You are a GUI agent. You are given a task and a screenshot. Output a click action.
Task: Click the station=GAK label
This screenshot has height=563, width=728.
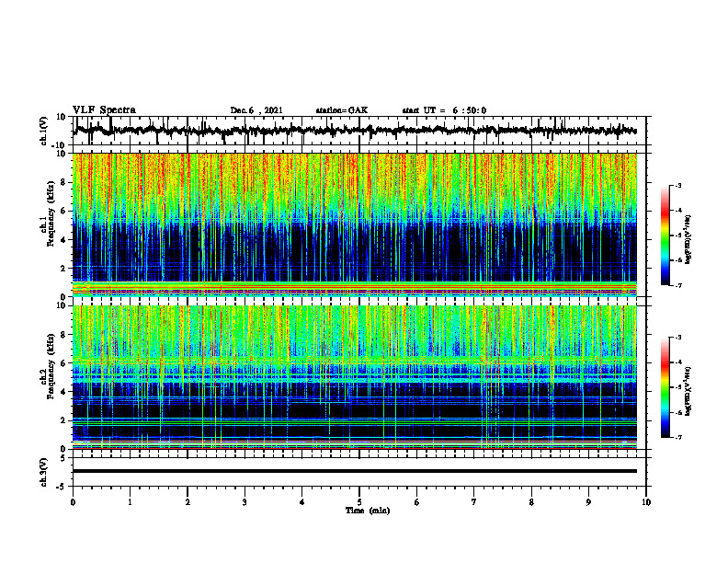(342, 110)
